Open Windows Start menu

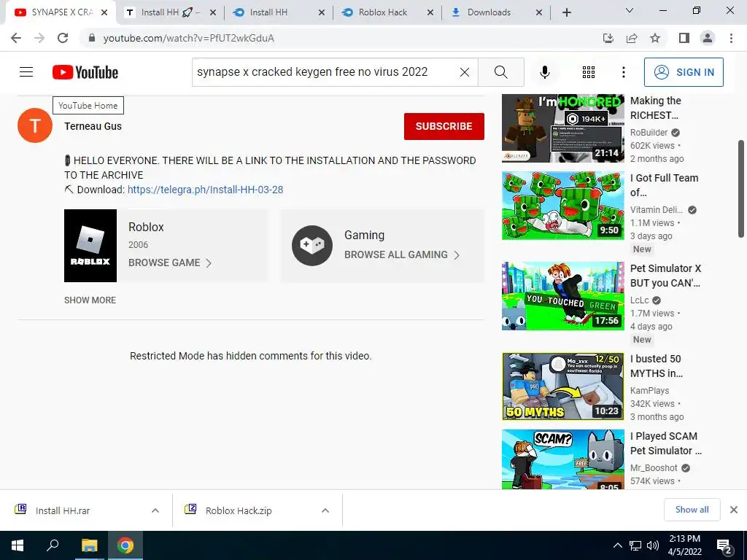coord(18,545)
